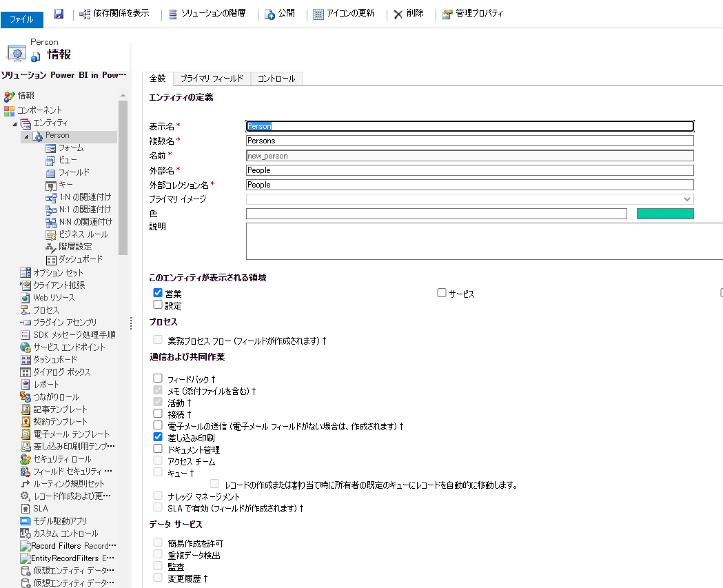The height and width of the screenshot is (588, 723).
Task: Collapse the エンティティ tree node
Action: point(14,123)
